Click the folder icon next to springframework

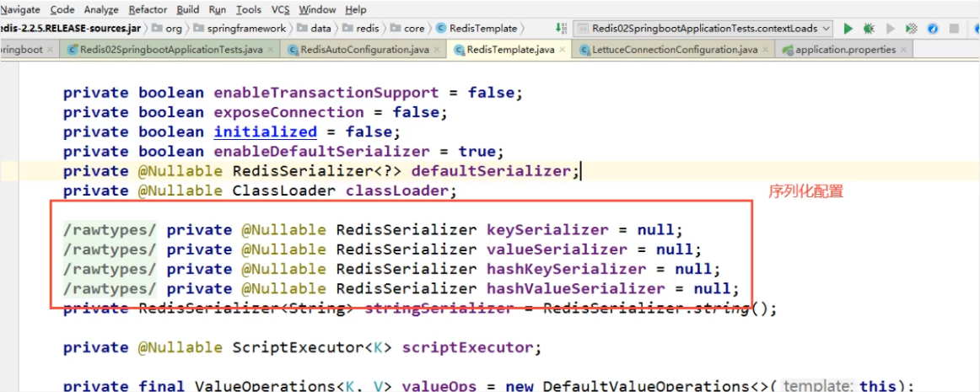click(198, 28)
